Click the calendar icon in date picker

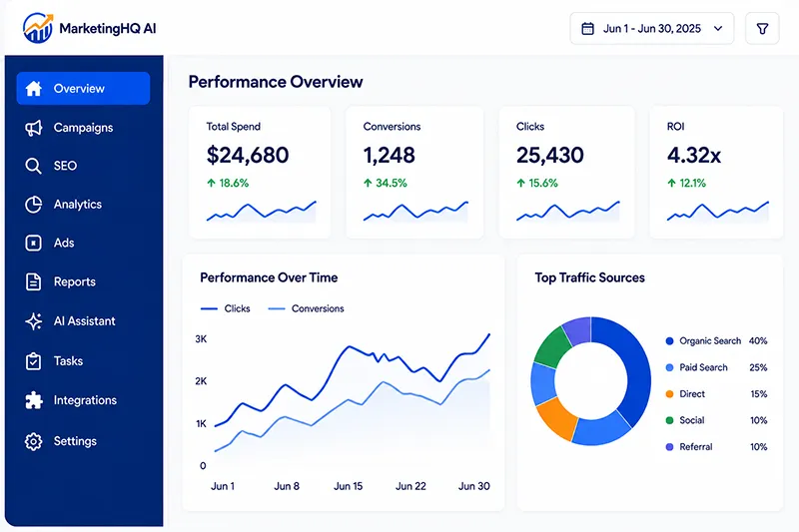click(x=587, y=29)
